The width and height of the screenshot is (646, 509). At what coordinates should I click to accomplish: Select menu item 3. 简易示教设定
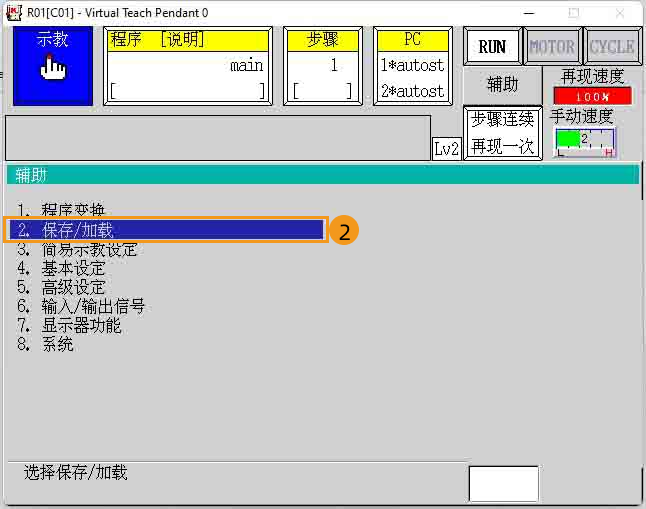[77, 249]
